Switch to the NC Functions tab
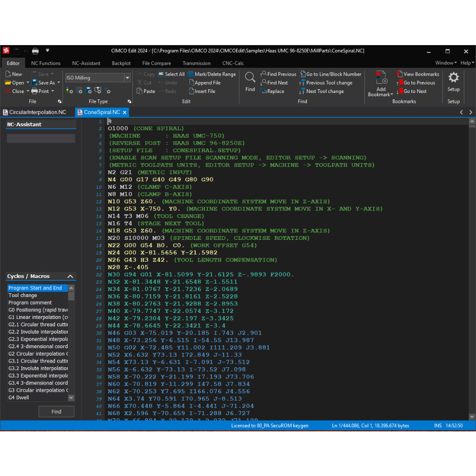476x476 pixels. [46, 63]
